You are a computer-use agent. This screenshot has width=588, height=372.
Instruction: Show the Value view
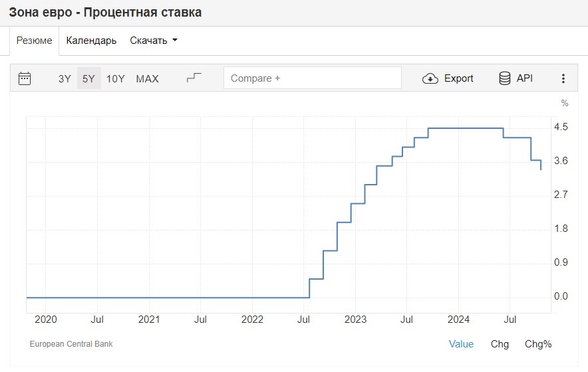(x=461, y=344)
